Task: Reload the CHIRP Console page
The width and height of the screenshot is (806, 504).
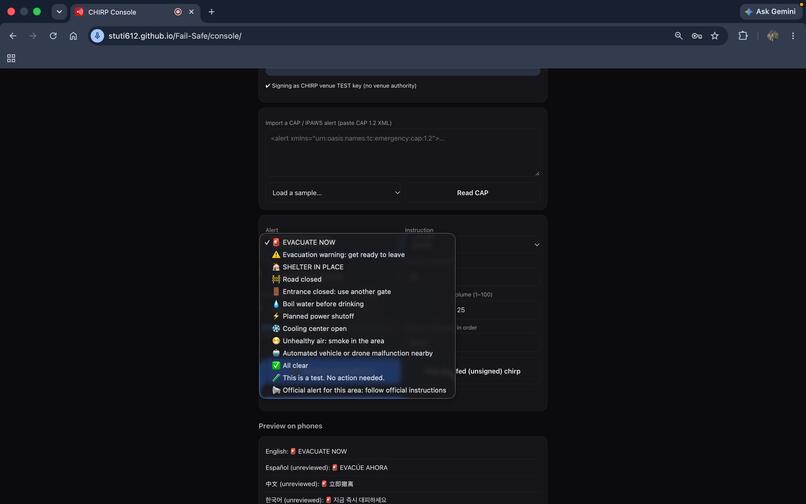Action: pyautogui.click(x=53, y=36)
